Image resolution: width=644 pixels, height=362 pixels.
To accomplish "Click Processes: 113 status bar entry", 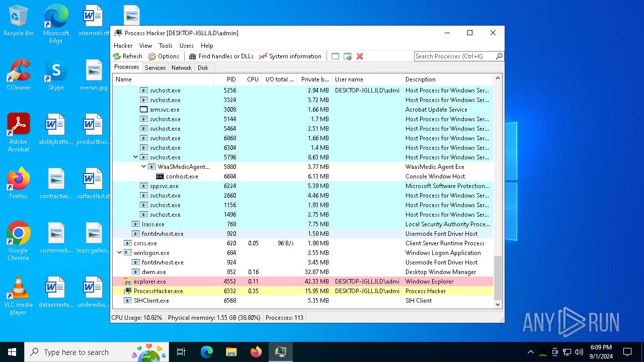I will tap(285, 318).
